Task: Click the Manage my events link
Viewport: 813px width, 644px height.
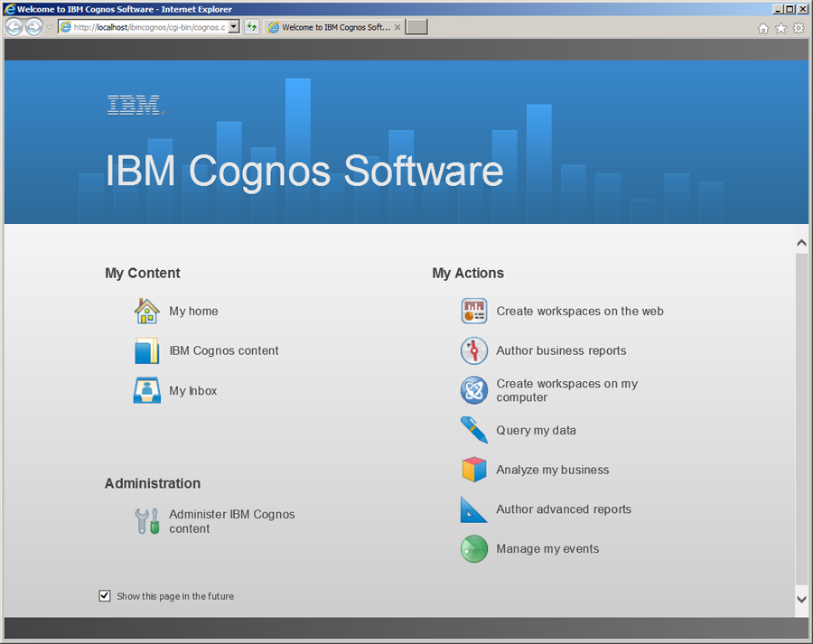Action: coord(547,548)
